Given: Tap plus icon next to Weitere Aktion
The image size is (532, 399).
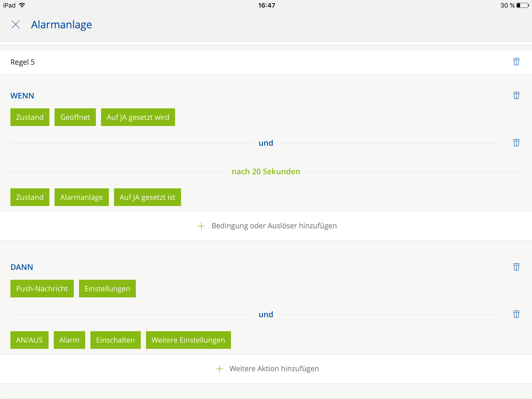Looking at the screenshot, I should (x=220, y=369).
